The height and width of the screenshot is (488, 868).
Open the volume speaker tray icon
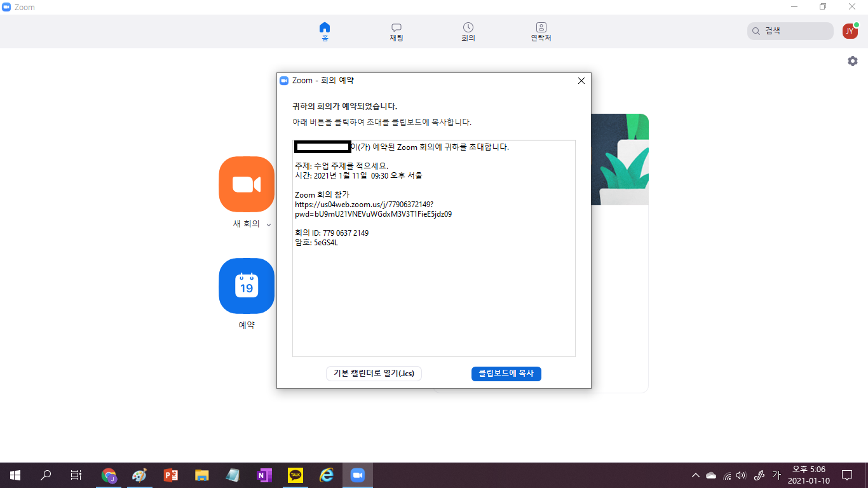(741, 475)
